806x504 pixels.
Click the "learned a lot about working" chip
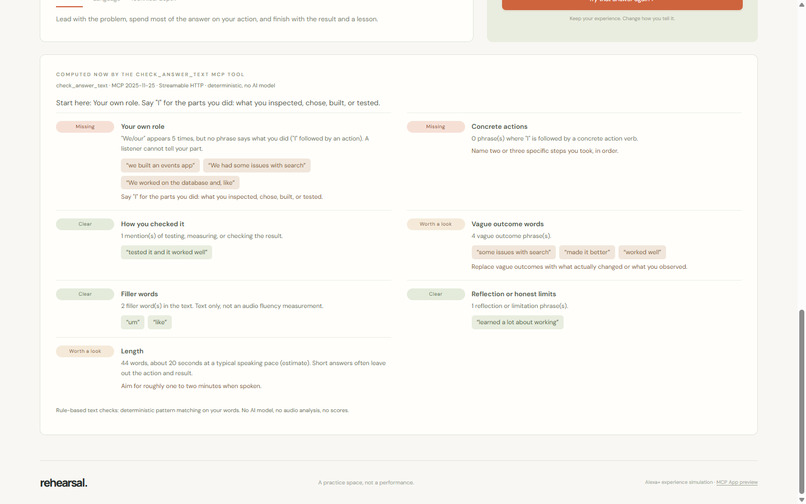pos(518,322)
